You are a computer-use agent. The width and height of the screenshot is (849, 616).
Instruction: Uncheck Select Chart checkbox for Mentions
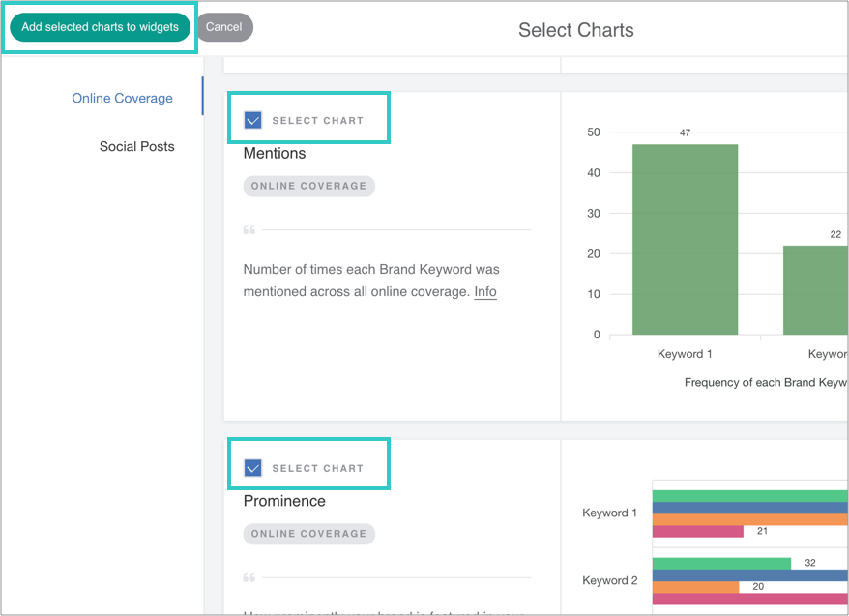[x=253, y=121]
